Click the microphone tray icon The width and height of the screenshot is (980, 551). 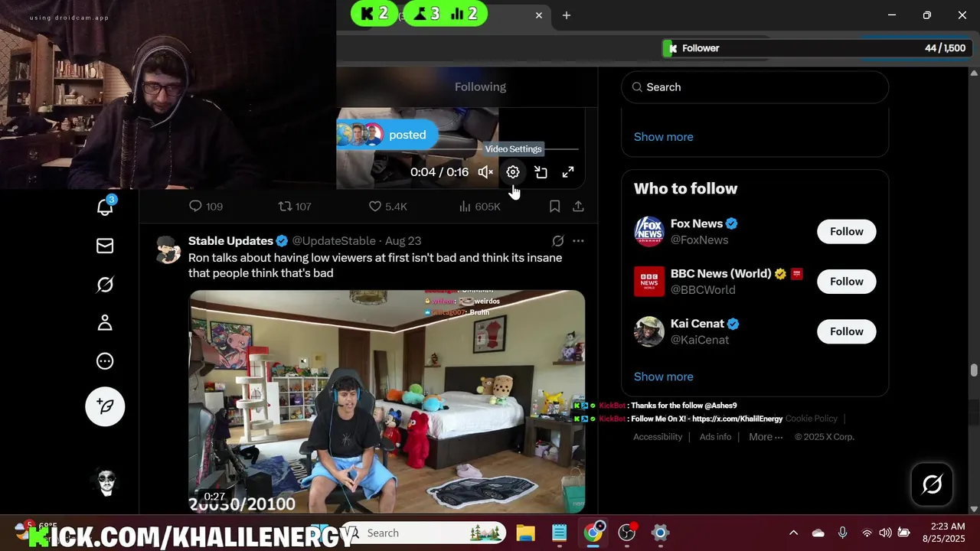point(842,533)
